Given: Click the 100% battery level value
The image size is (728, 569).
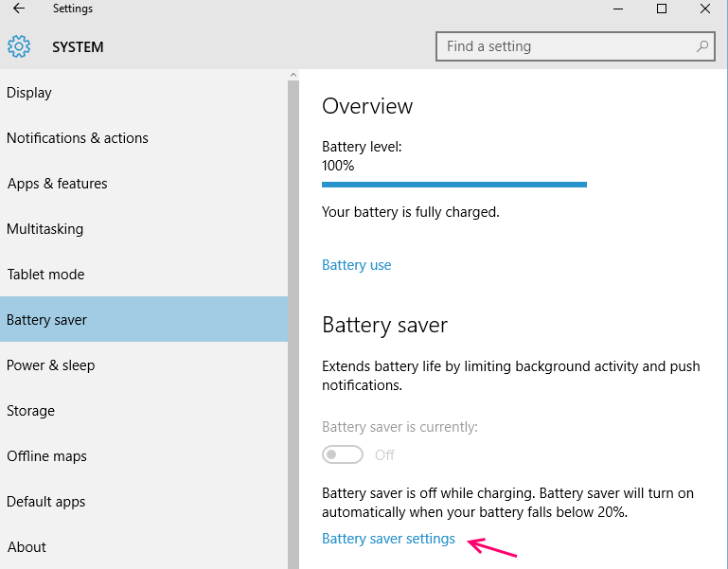Looking at the screenshot, I should [338, 166].
